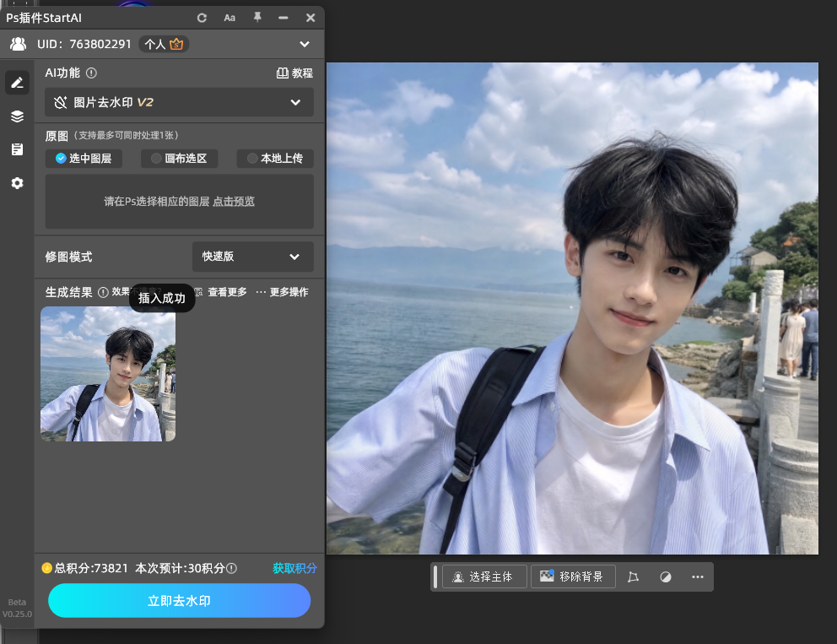
Task: Open the layers stack sidebar icon
Action: (17, 116)
